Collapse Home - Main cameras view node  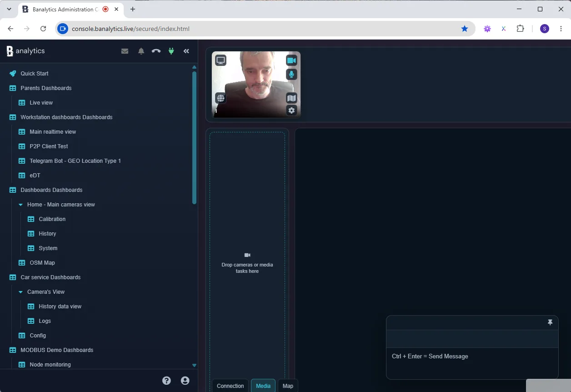coord(20,205)
